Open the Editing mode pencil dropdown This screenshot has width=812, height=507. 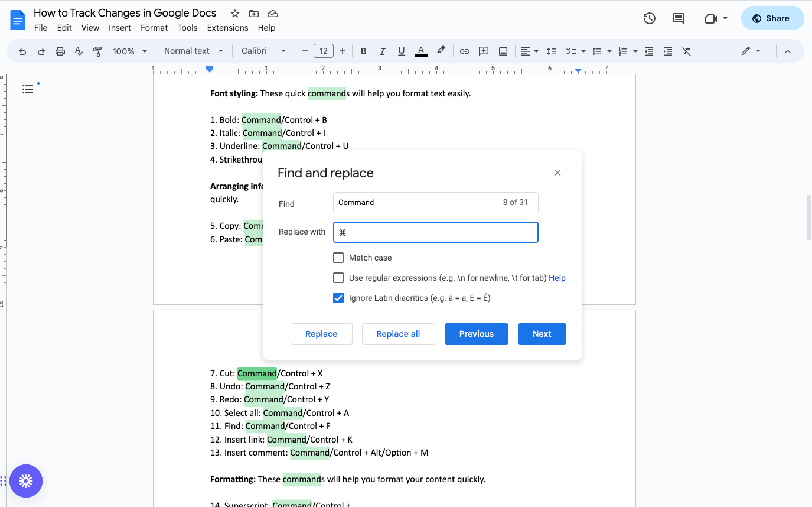pos(751,51)
